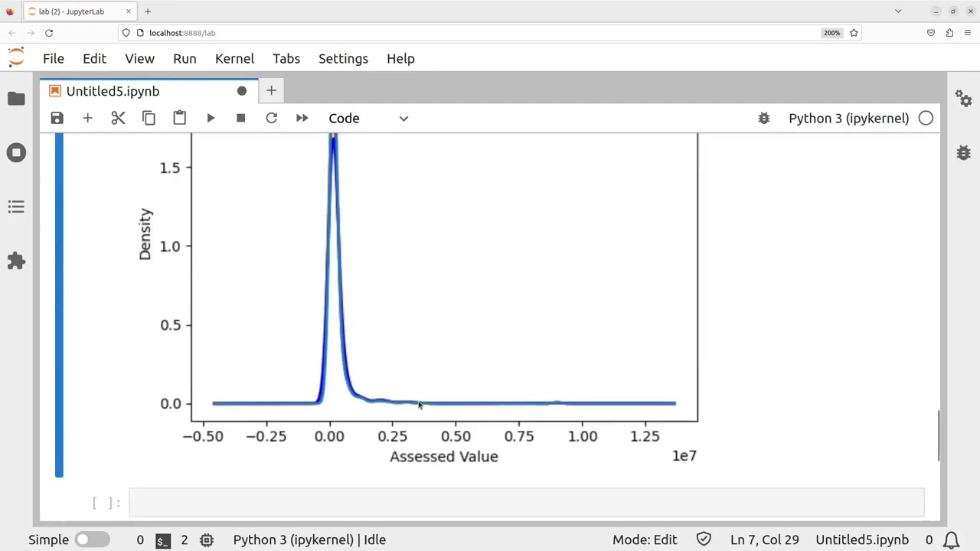980x551 pixels.
Task: Open the View menu
Action: 139,59
